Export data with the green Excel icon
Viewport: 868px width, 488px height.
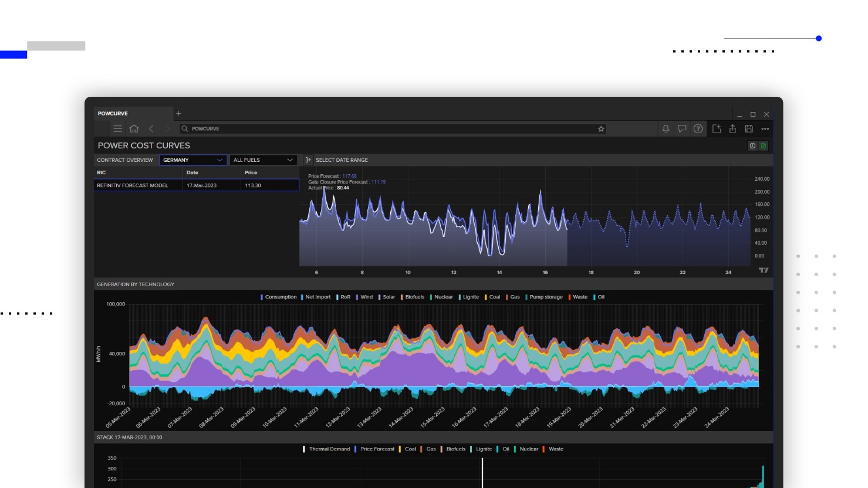764,145
